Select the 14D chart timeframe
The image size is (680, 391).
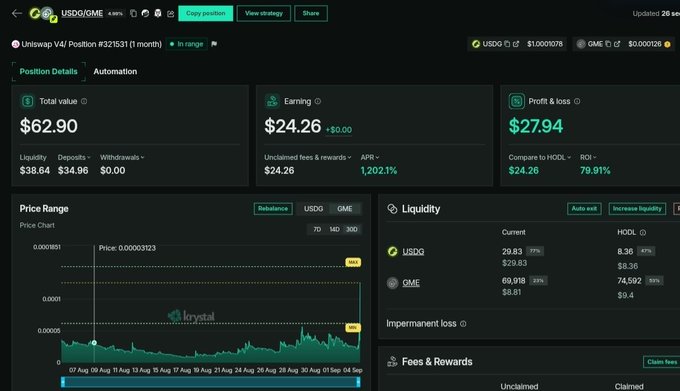[334, 229]
